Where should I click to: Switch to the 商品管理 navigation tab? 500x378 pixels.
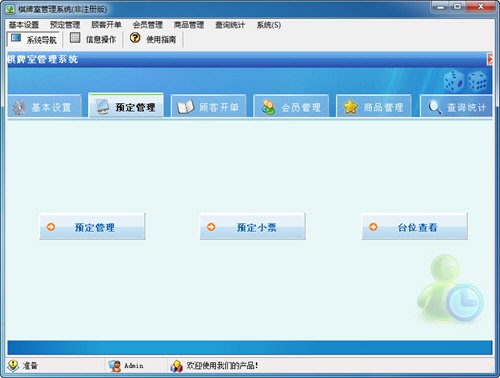click(x=374, y=106)
